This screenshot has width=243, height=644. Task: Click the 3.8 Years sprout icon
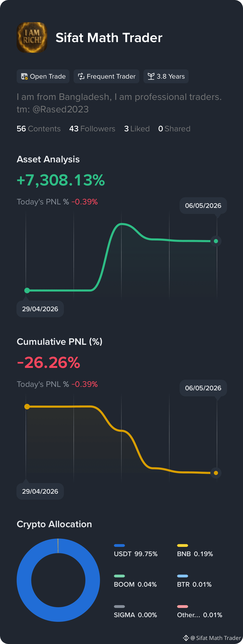click(x=151, y=77)
